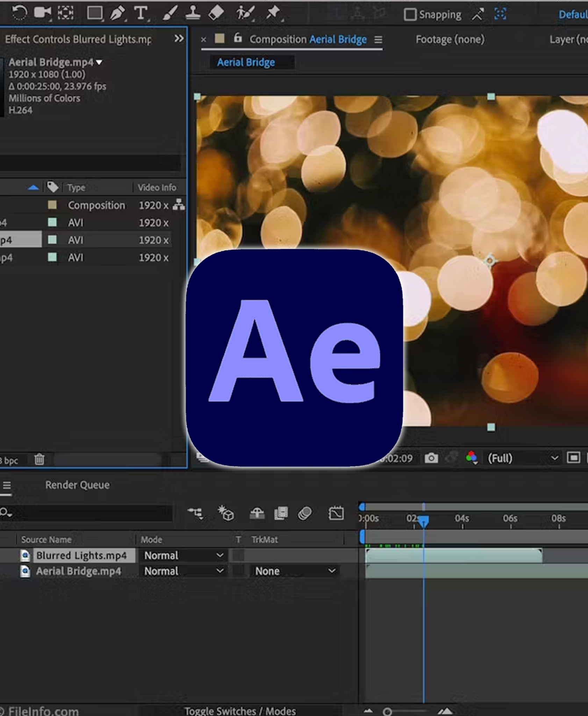The image size is (588, 716).
Task: Enable Snapping in the toolbar
Action: [410, 14]
